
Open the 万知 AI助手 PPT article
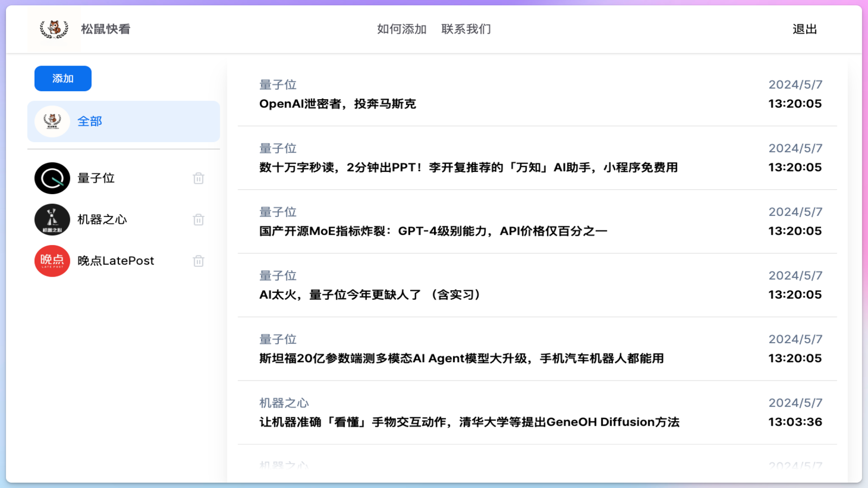[x=468, y=168]
